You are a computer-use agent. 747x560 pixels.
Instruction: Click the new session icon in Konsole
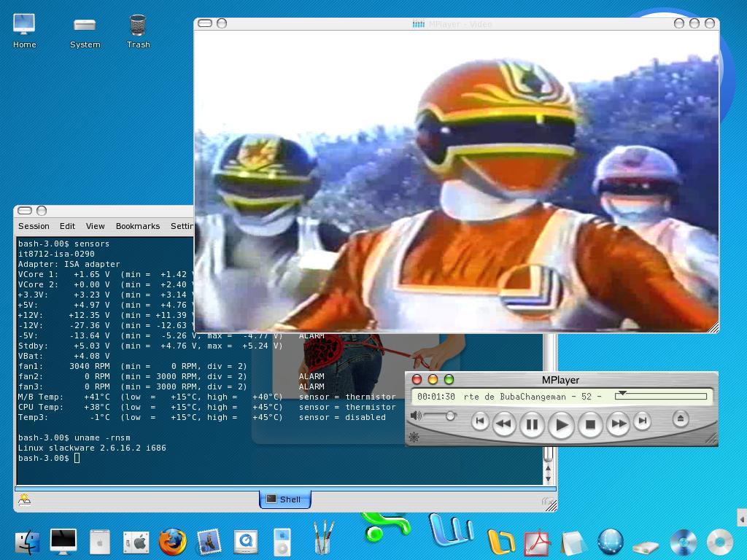point(24,499)
